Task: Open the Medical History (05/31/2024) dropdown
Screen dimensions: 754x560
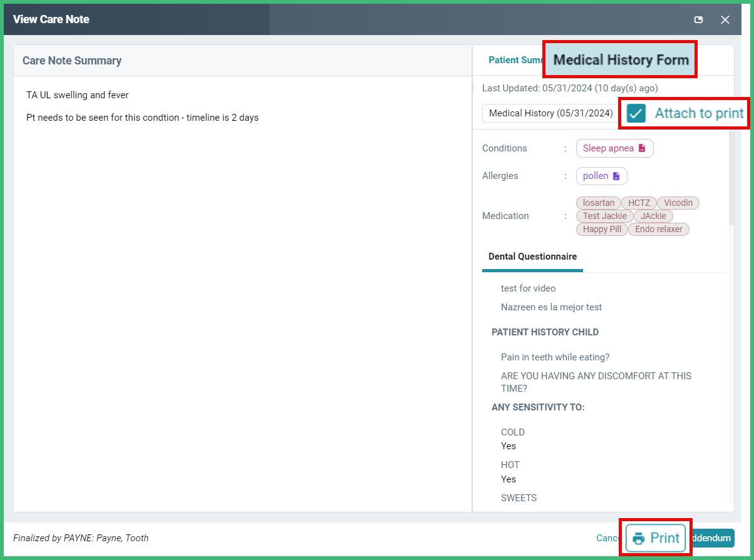Action: coord(549,113)
